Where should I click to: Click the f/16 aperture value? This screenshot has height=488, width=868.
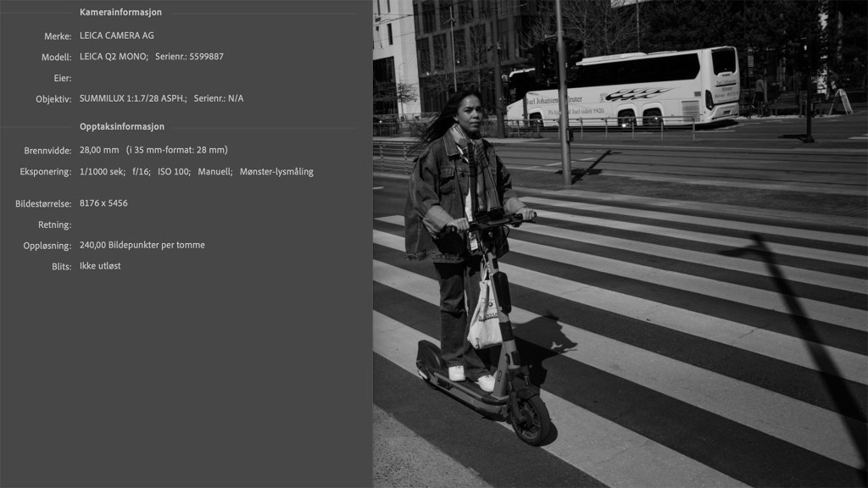click(142, 172)
